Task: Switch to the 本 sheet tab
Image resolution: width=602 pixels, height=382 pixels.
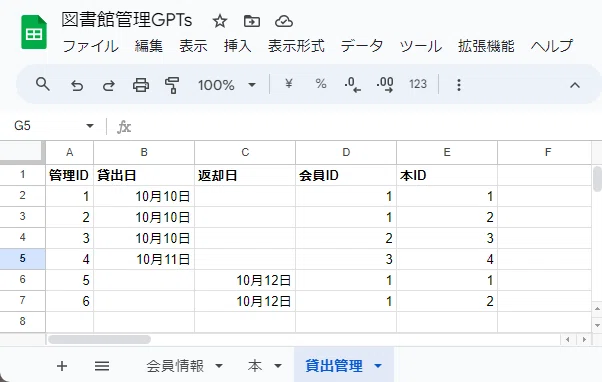Action: click(x=255, y=366)
